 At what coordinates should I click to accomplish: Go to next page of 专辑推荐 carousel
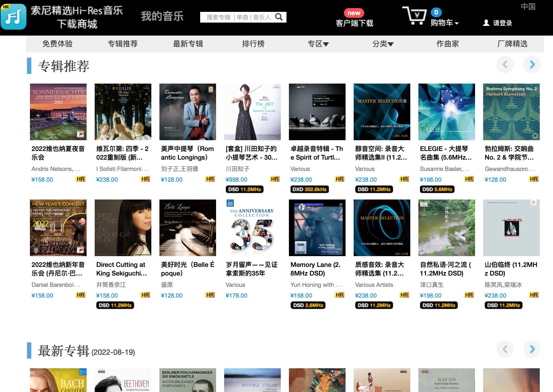(532, 64)
